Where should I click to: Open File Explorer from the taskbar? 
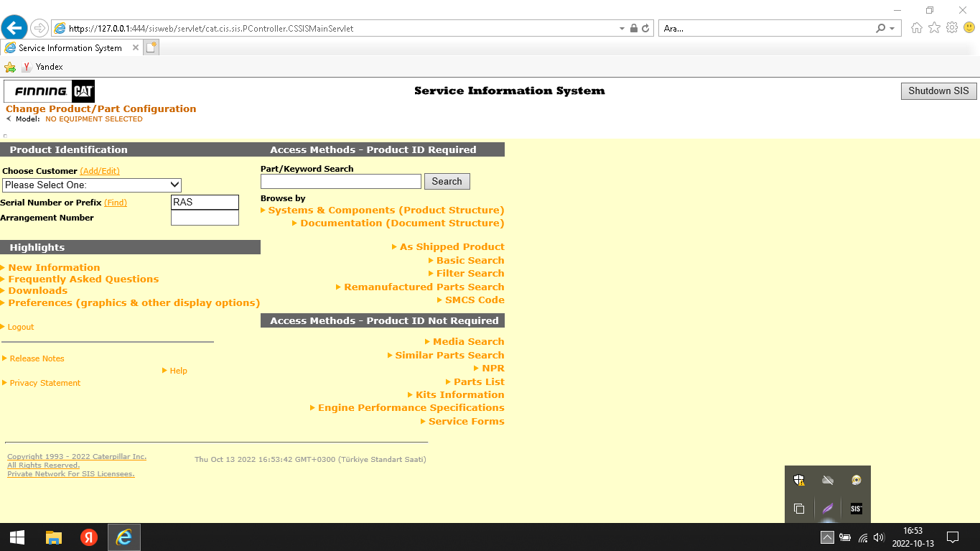click(54, 537)
